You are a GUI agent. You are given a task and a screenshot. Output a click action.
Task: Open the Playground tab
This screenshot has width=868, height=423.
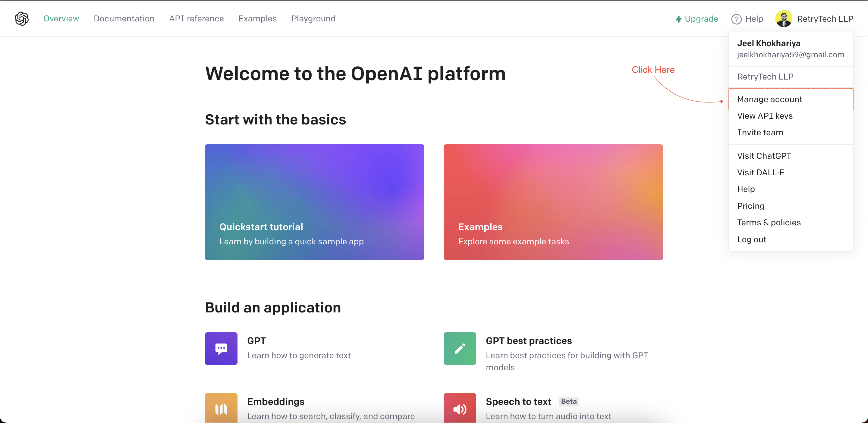tap(313, 18)
